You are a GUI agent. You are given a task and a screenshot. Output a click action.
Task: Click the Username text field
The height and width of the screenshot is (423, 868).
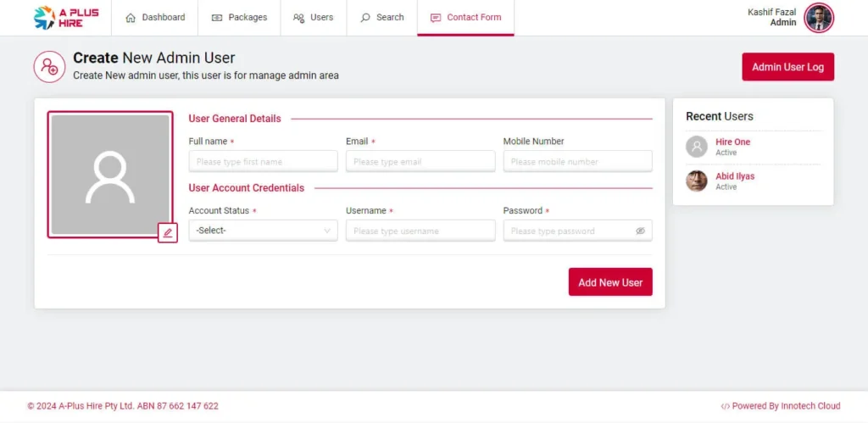point(420,231)
